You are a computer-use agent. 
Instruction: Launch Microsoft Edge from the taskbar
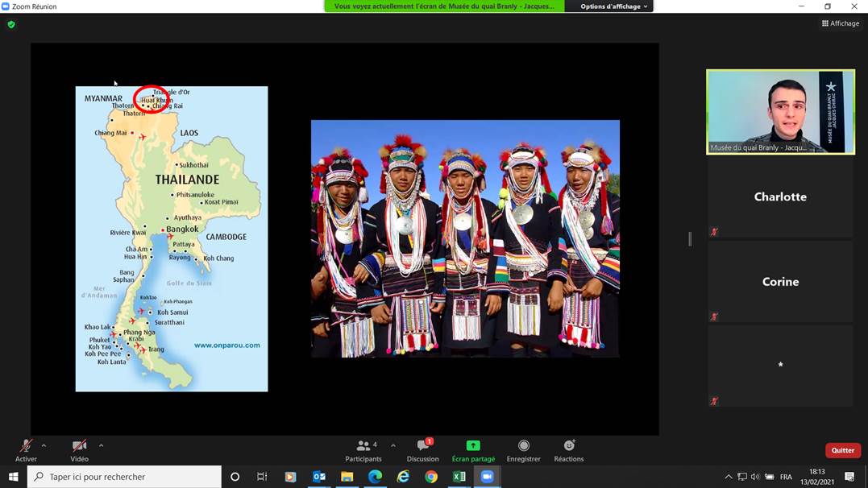click(x=375, y=477)
